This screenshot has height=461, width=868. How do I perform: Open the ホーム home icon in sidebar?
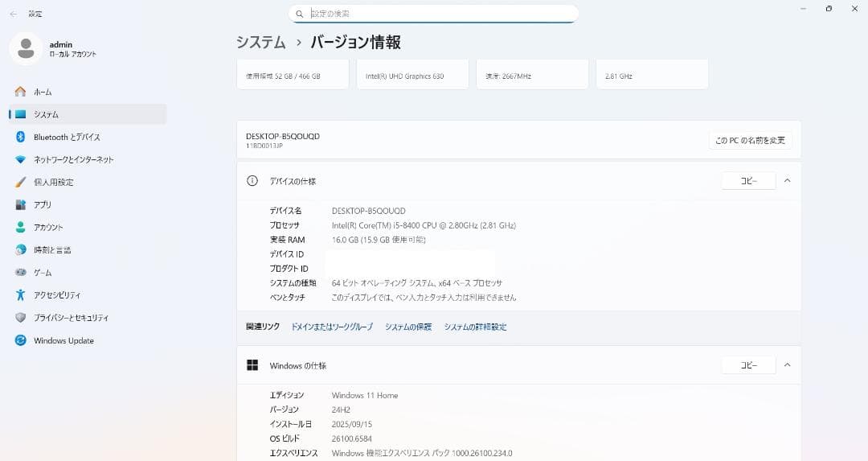click(x=20, y=92)
